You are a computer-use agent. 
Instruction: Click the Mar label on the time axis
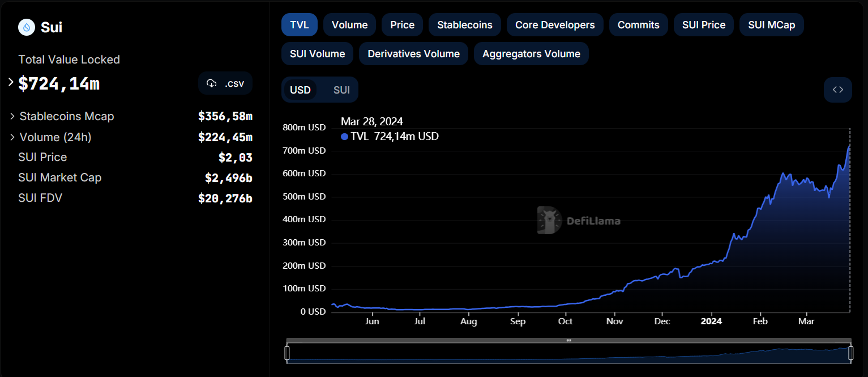click(x=806, y=321)
